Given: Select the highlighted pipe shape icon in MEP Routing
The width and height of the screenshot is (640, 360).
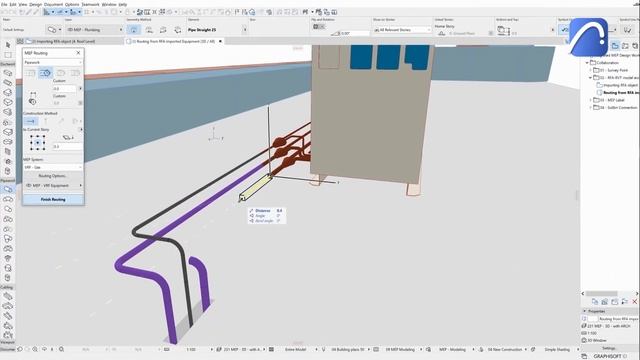Looking at the screenshot, I should (x=45, y=73).
